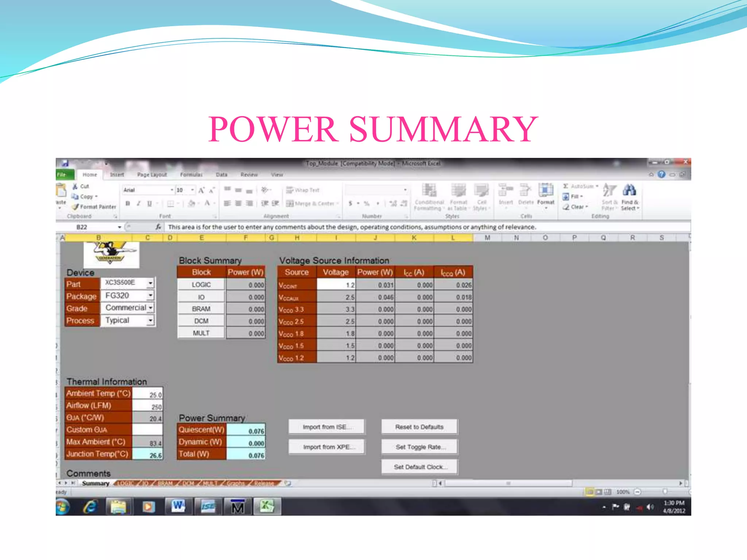Click the Paste clipboard icon

(x=61, y=190)
